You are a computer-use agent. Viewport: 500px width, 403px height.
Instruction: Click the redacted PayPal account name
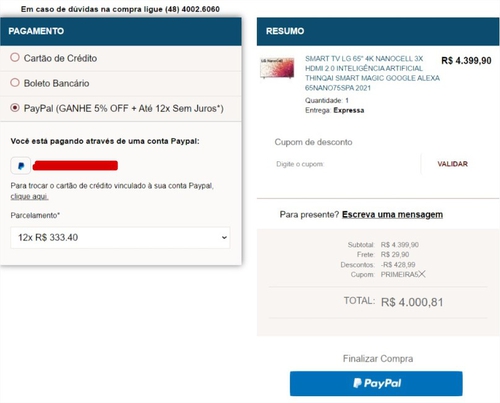point(75,166)
